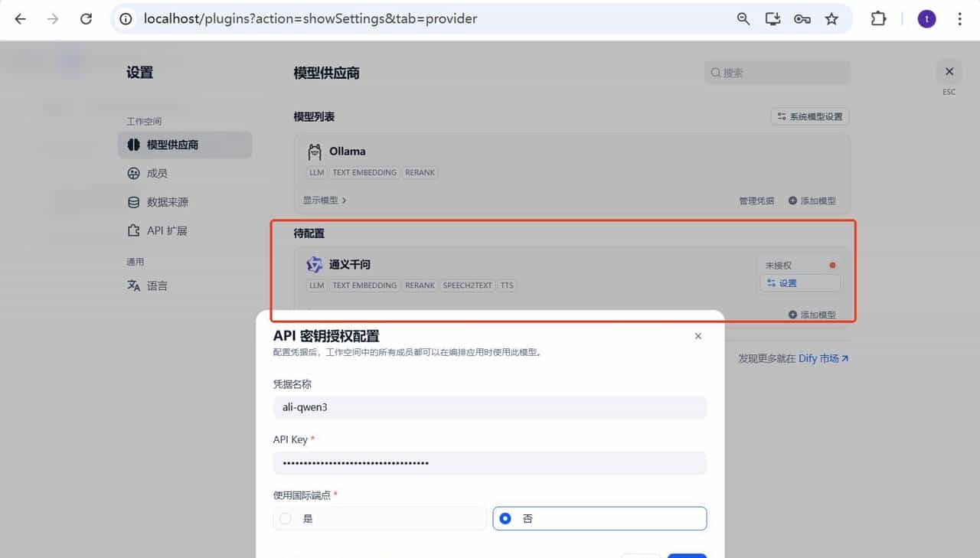Click the API Key password field
The image size is (980, 558).
coord(490,463)
